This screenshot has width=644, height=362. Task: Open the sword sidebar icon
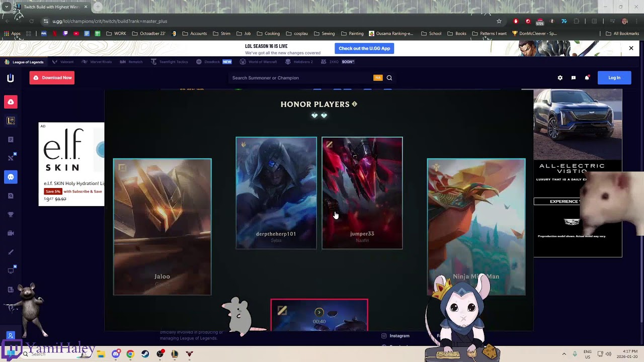(11, 252)
